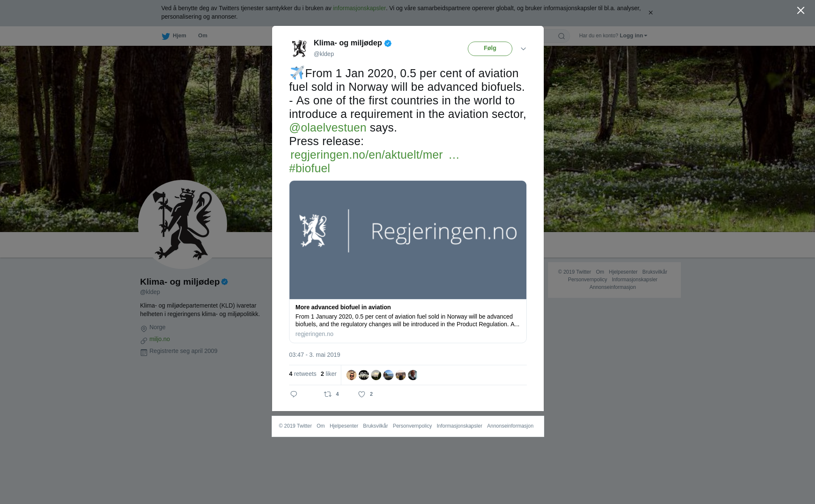Open the Logg inn dropdown
Viewport: 815px width, 504px height.
point(633,36)
